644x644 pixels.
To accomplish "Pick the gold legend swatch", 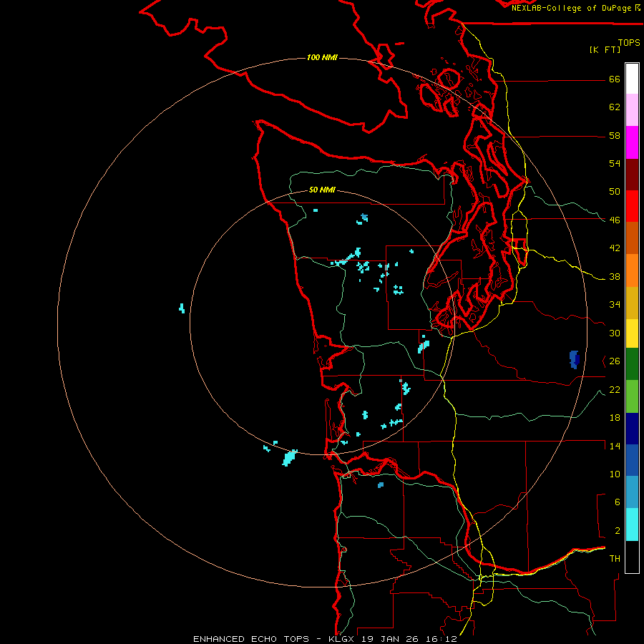I will [x=632, y=303].
